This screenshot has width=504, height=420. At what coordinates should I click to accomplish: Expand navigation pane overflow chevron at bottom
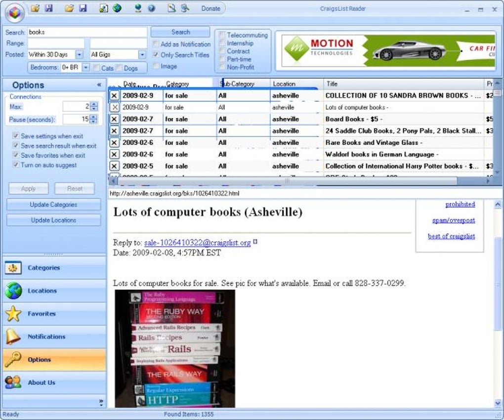101,402
